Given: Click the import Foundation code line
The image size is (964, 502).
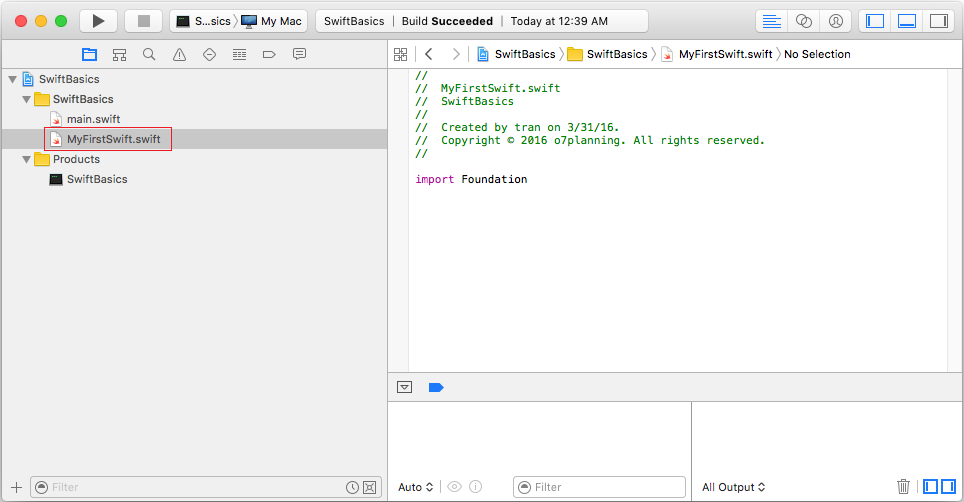Looking at the screenshot, I should point(471,179).
